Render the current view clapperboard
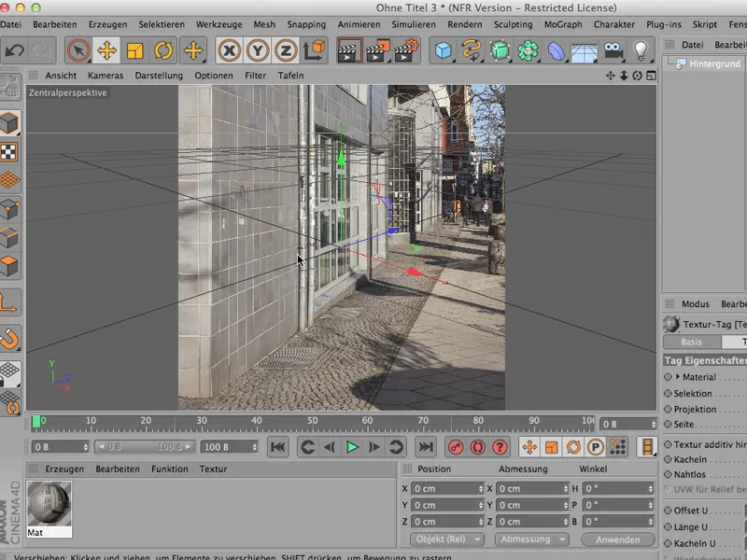 point(348,50)
